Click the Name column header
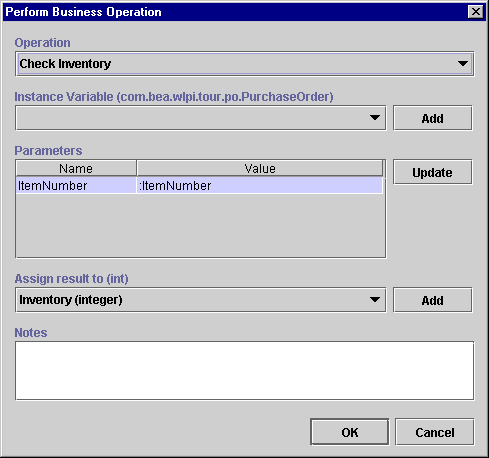 (76, 168)
